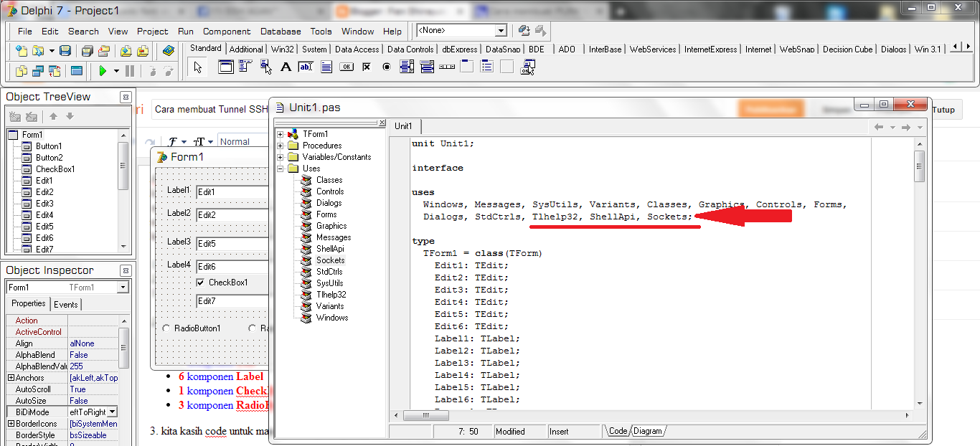Open the Project menu
The width and height of the screenshot is (980, 446).
click(153, 31)
